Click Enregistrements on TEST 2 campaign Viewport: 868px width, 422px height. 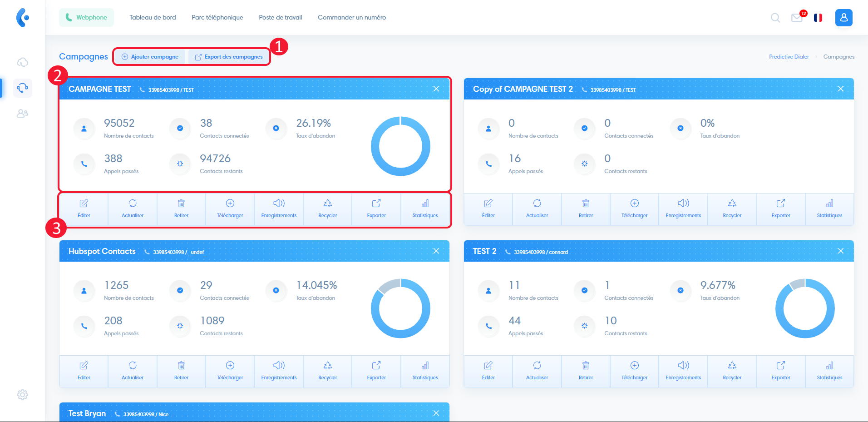[x=683, y=371]
